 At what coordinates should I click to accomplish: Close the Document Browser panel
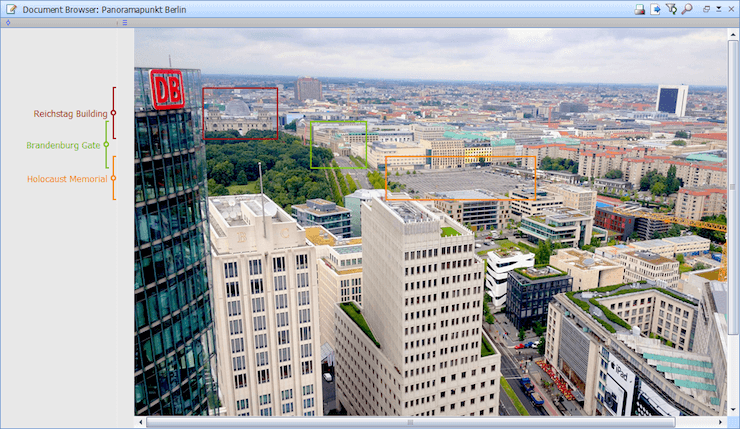coord(731,9)
